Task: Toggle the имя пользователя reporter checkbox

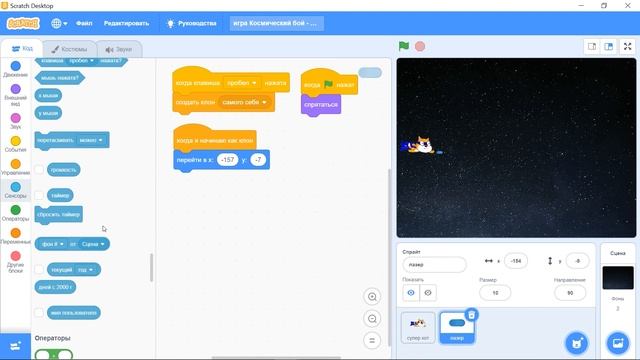Action: [39, 313]
